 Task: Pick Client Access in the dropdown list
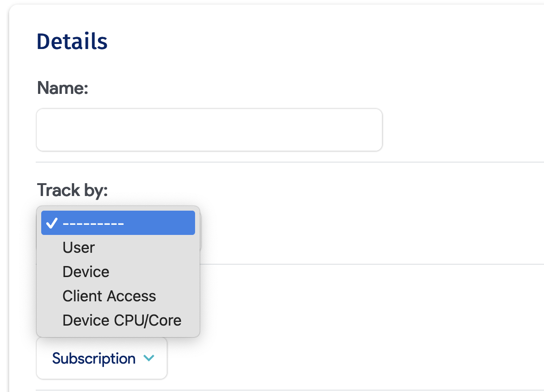(109, 296)
